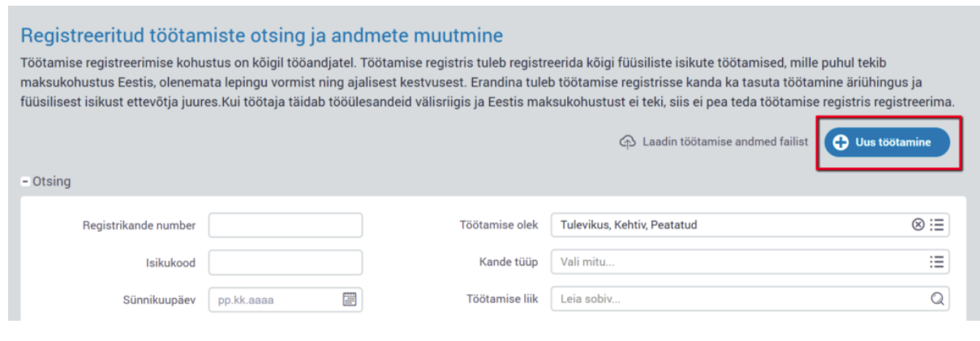The width and height of the screenshot is (980, 341).
Task: Click the plus icon on Uus töötamine
Action: point(840,142)
